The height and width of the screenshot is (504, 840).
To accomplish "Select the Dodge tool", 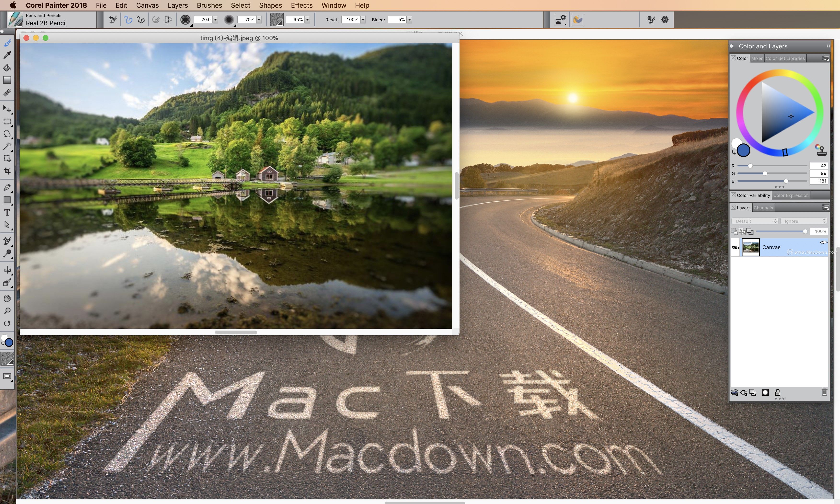I will point(7,254).
